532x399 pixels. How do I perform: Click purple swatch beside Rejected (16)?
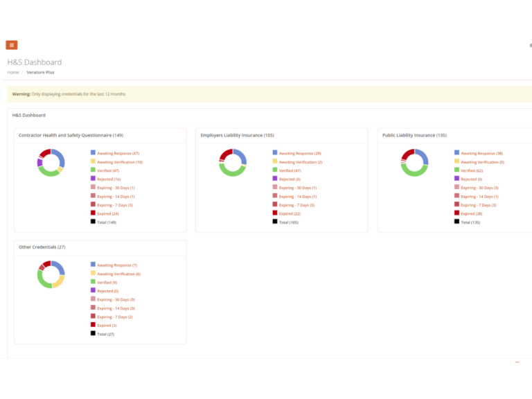[x=93, y=179]
